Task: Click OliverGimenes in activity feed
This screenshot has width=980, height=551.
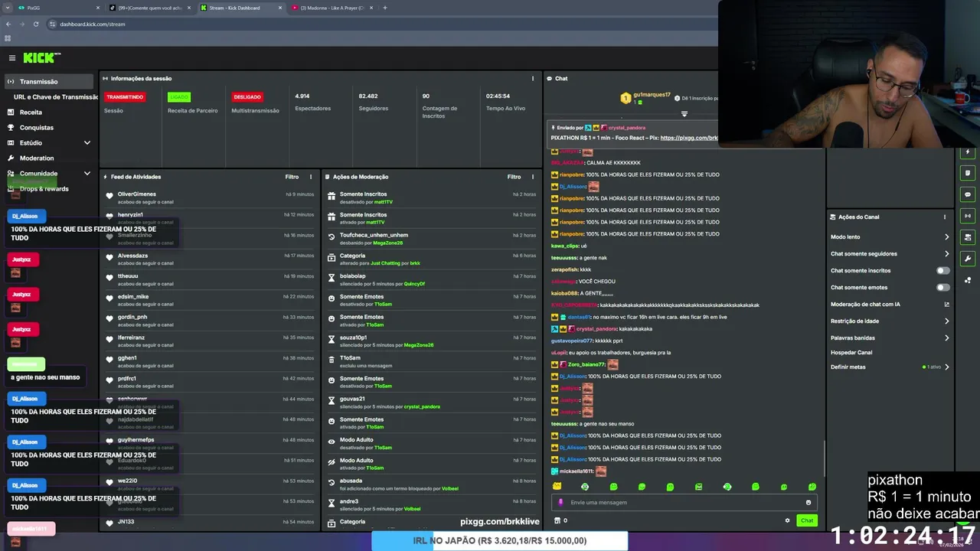Action: click(x=137, y=194)
